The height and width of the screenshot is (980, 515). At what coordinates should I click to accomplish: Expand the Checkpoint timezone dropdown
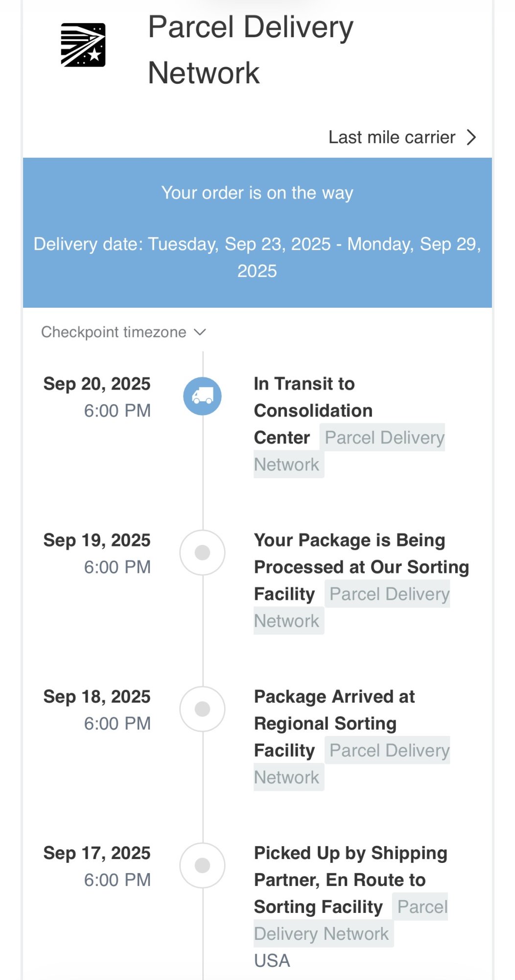point(114,332)
